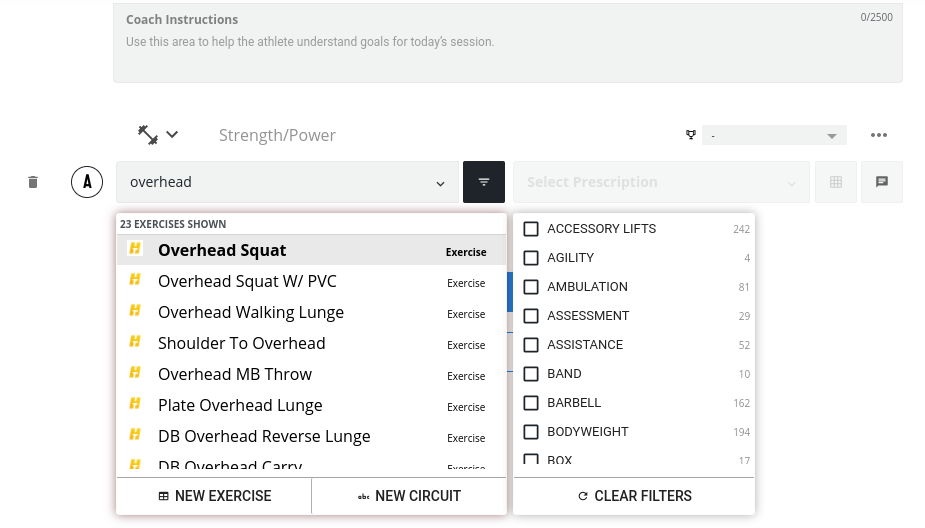Open the comment note icon

pyautogui.click(x=882, y=182)
